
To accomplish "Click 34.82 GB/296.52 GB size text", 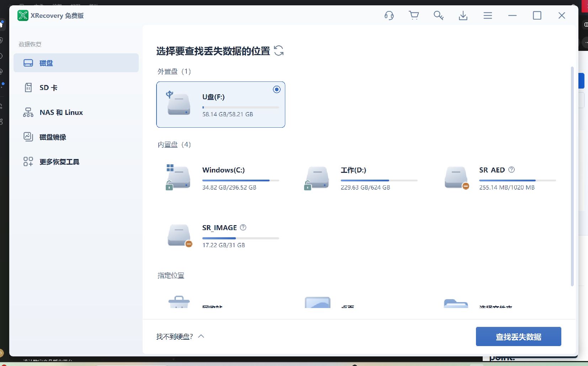I will click(x=229, y=187).
